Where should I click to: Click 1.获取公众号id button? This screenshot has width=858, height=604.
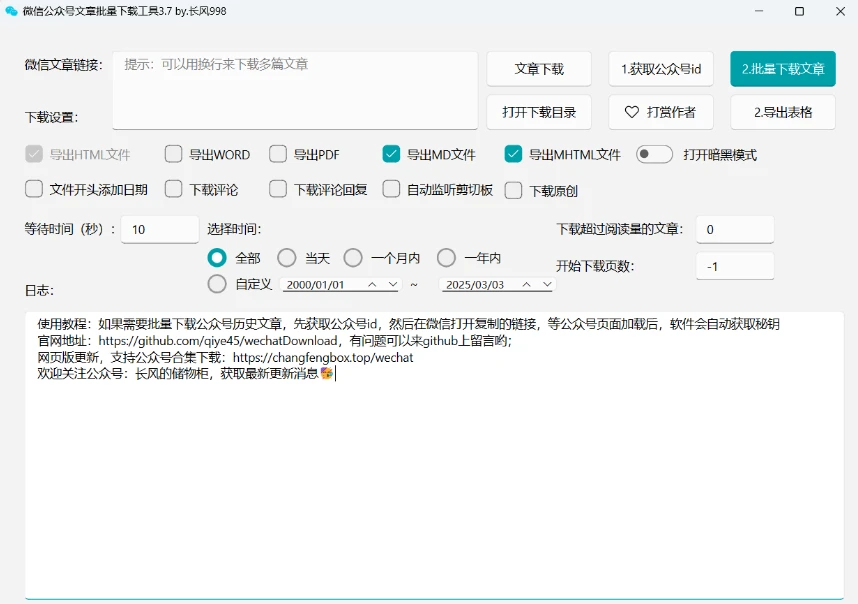pos(660,69)
